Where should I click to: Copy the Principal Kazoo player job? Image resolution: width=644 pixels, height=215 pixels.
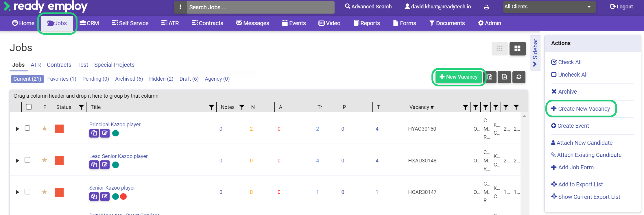(94, 133)
